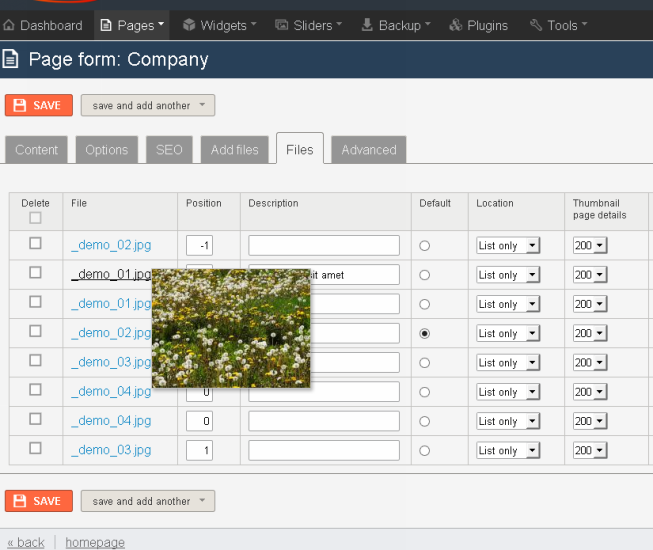Select Default radio for _demo_02.jpg with position -1
The image size is (653, 550).
424,246
